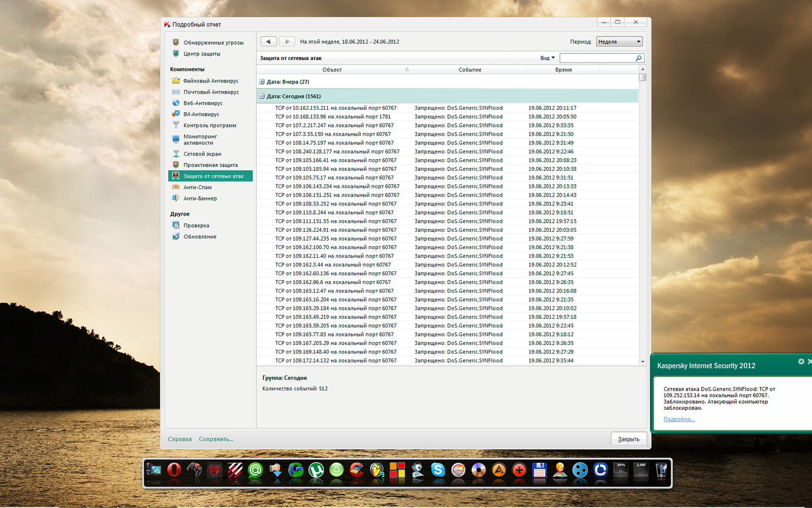Launch uTorrent from the dock
This screenshot has width=812, height=508.
[316, 470]
